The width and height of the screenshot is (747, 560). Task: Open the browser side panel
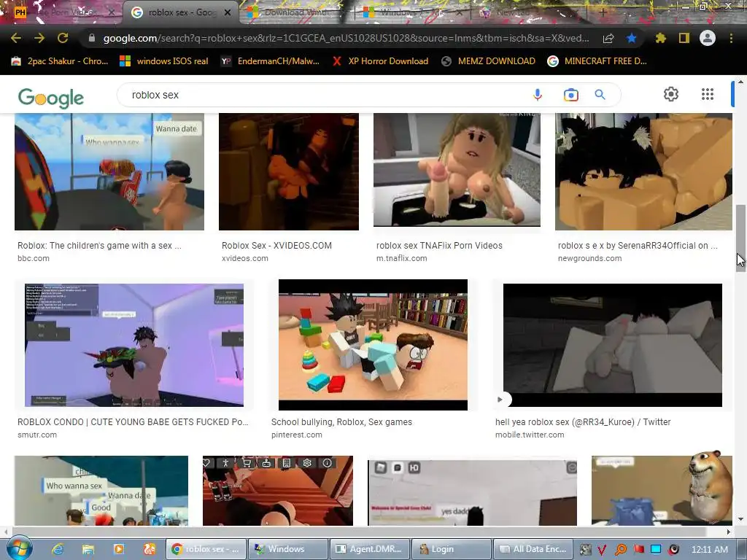[x=684, y=38]
